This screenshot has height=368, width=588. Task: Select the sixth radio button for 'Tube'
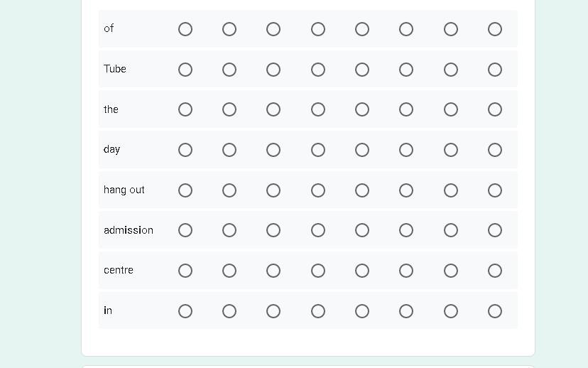[x=406, y=70]
